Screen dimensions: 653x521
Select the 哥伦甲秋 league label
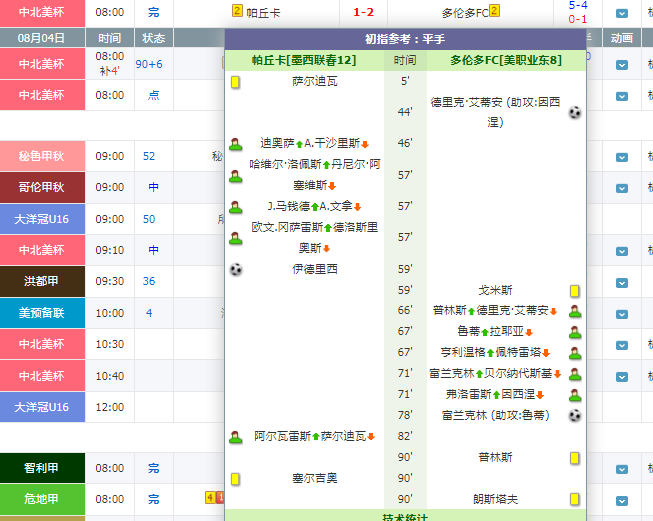[x=43, y=187]
